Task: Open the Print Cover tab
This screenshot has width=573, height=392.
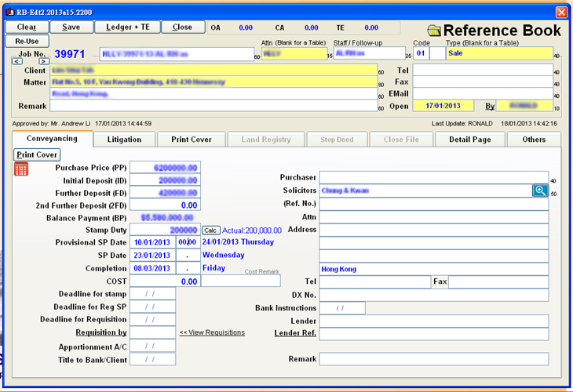Action: tap(192, 140)
